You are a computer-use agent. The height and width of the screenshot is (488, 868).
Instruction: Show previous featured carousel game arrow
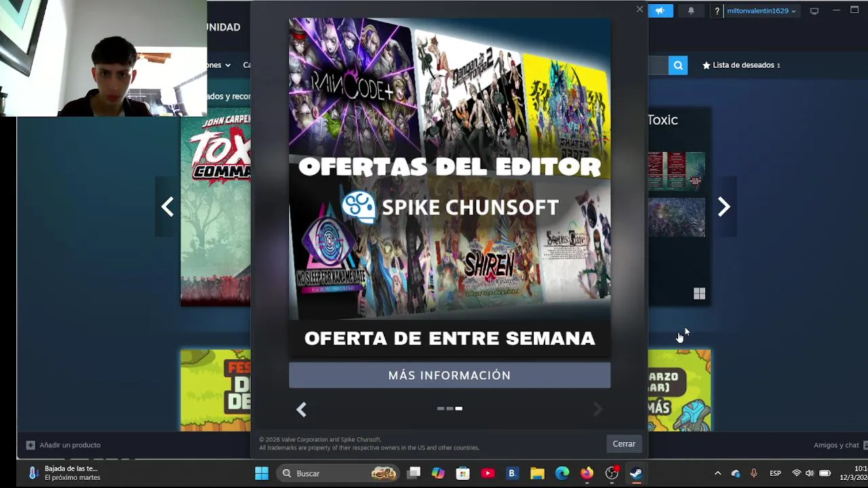point(167,207)
